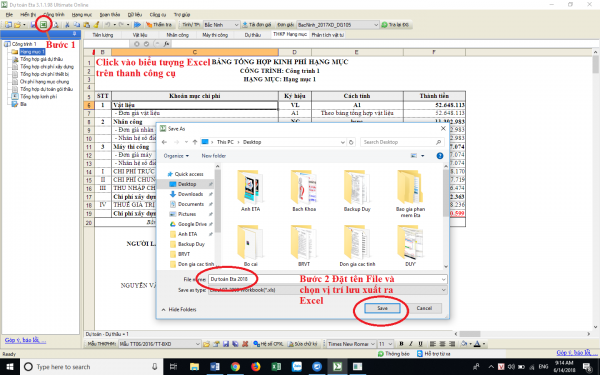Image resolution: width=600 pixels, height=375 pixels.
Task: Click the Align left icon
Action: click(x=433, y=344)
